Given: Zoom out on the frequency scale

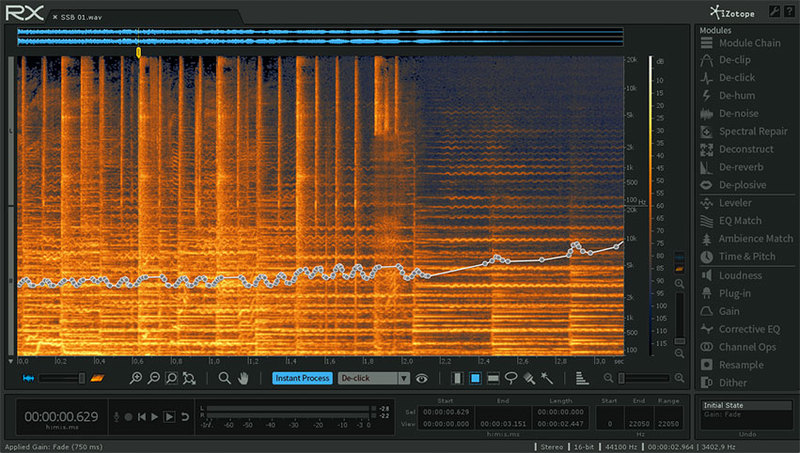Looking at the screenshot, I should [x=679, y=353].
